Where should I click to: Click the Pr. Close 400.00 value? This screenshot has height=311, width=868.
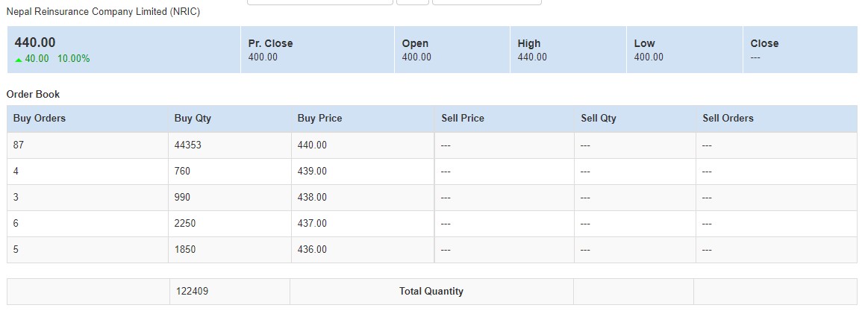point(263,57)
